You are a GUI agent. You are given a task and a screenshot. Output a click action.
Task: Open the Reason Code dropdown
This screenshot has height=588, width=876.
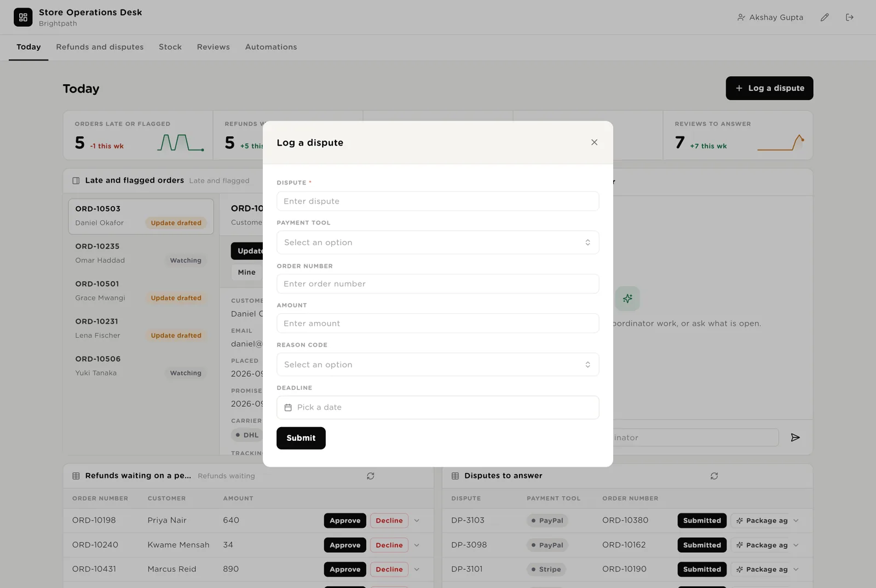pyautogui.click(x=437, y=365)
